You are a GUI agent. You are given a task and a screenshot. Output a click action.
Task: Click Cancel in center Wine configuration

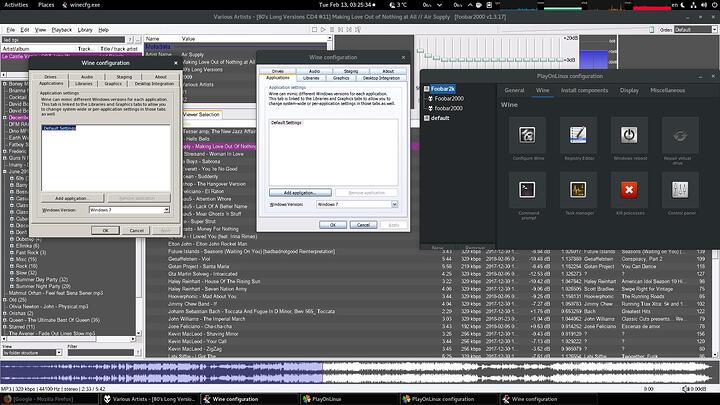(x=363, y=225)
